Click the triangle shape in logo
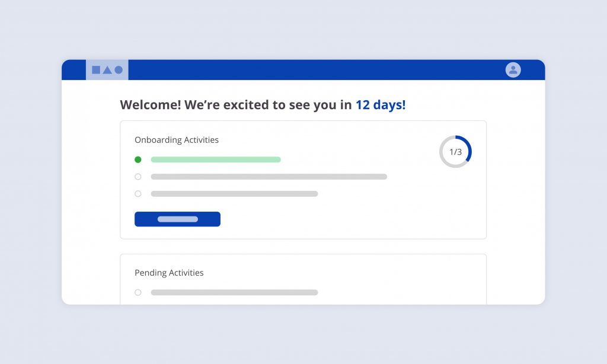 pos(107,70)
